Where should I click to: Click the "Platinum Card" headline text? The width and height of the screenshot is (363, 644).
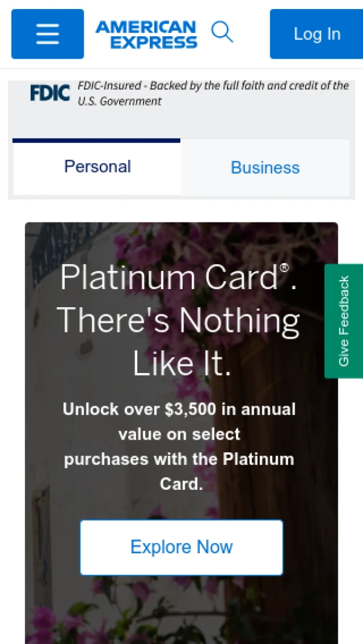pos(168,278)
